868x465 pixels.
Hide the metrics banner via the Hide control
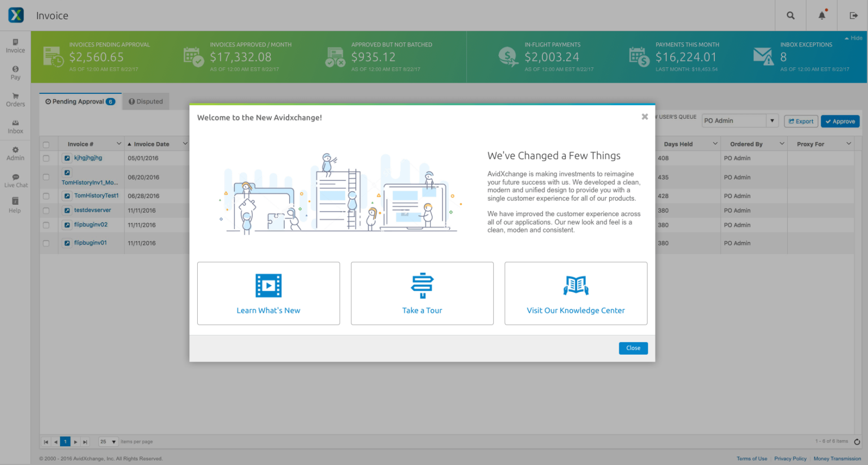[x=853, y=37]
